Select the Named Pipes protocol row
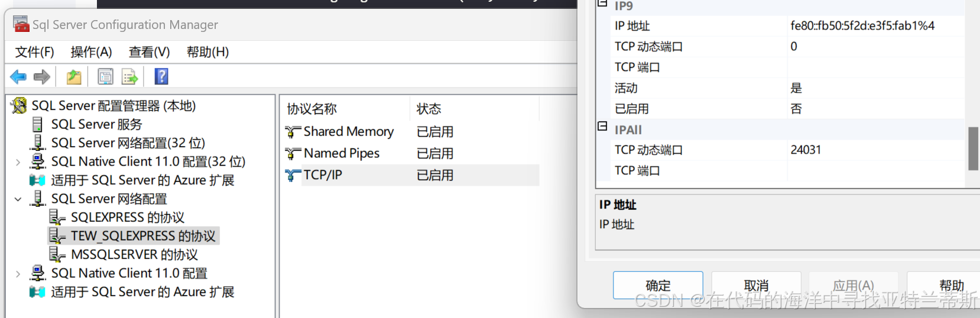Viewport: 980px width, 318px height. [x=411, y=153]
